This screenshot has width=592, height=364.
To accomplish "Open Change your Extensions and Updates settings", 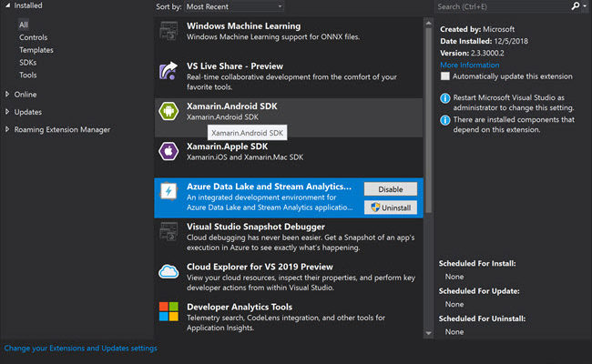I will [80, 349].
